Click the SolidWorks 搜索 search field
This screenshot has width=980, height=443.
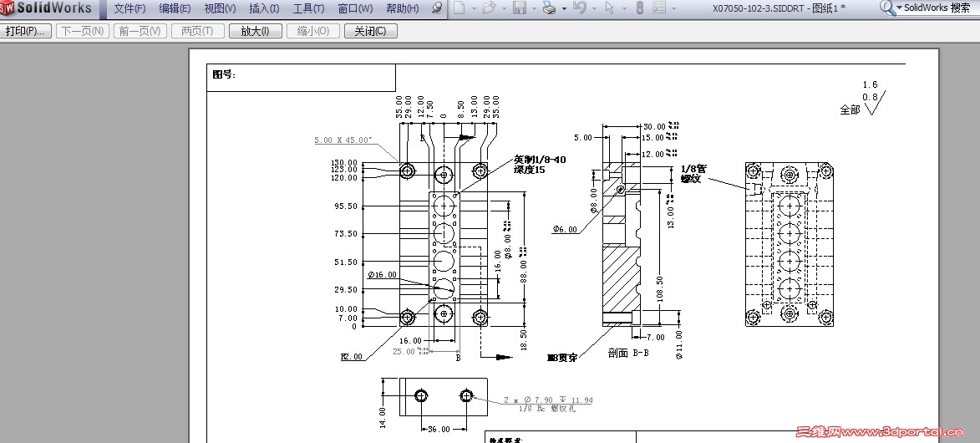click(937, 8)
